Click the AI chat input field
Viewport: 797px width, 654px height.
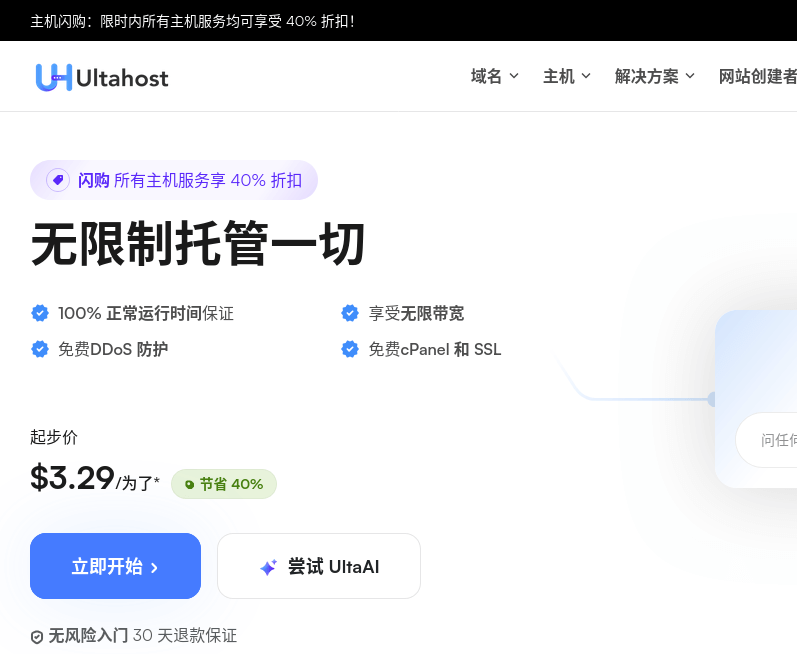[x=767, y=440]
